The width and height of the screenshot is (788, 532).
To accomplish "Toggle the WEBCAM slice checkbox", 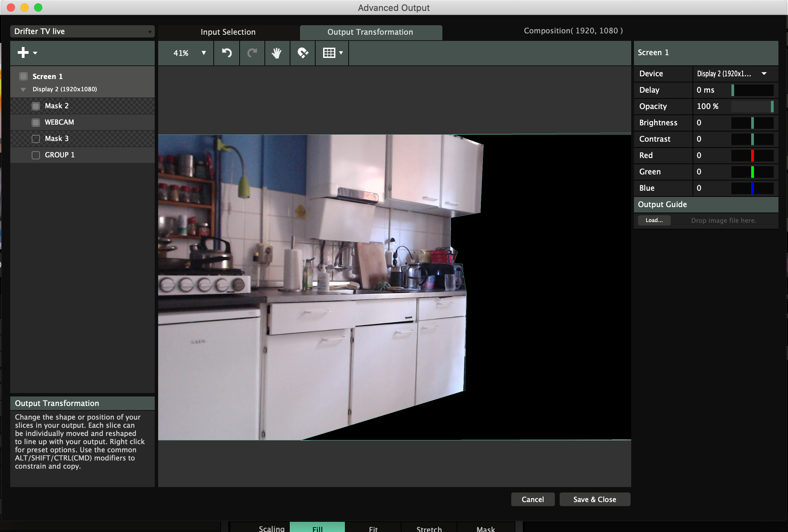I will coord(36,122).
